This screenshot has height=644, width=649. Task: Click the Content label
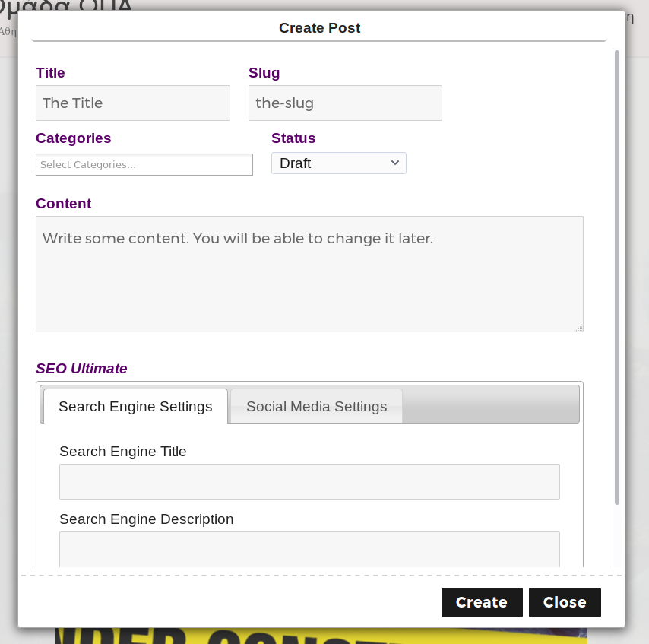click(x=63, y=204)
